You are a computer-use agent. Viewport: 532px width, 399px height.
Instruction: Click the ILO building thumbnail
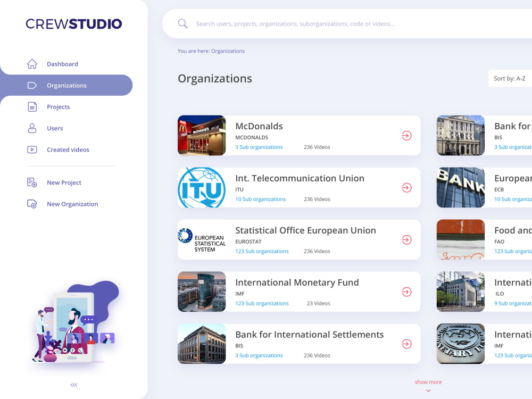tap(460, 292)
